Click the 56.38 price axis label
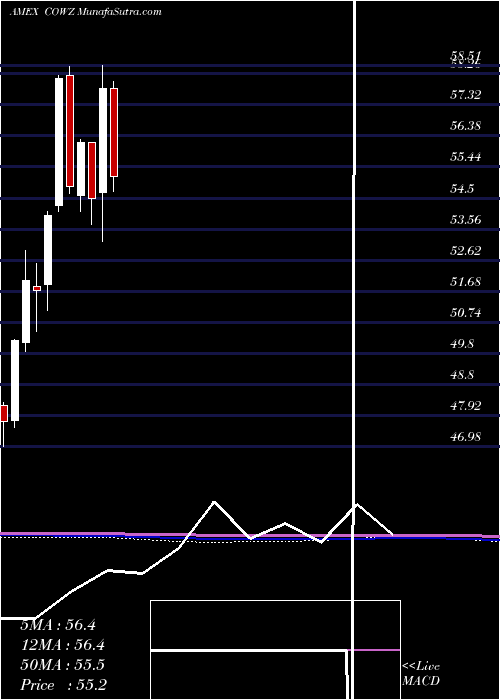This screenshot has height=700, width=500. [x=466, y=125]
